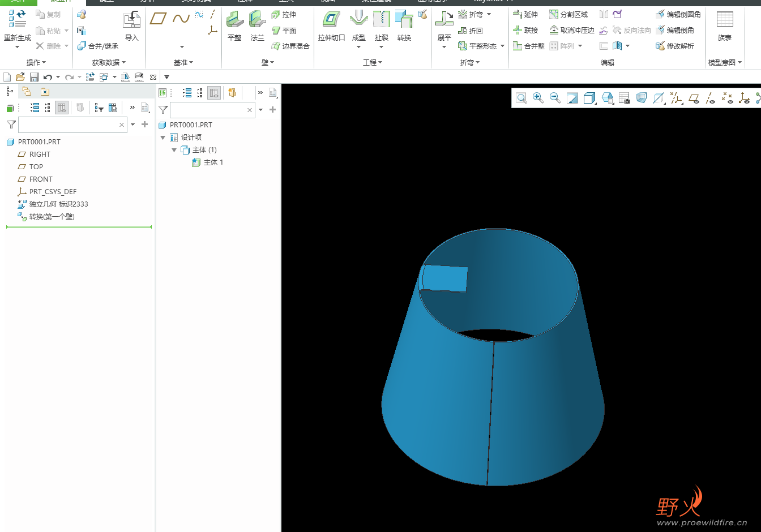This screenshot has height=532, width=761.
Task: Click the coordinate system datum icon
Action: click(x=213, y=30)
